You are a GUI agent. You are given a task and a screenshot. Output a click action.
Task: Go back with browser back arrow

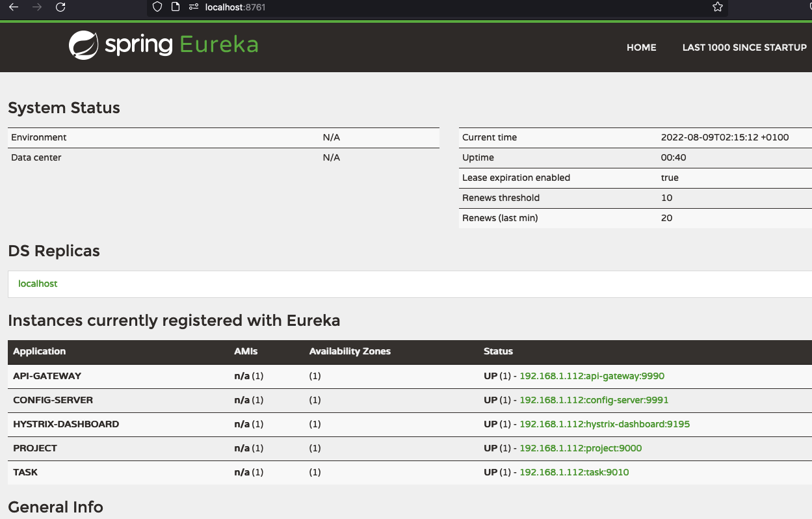(x=14, y=7)
